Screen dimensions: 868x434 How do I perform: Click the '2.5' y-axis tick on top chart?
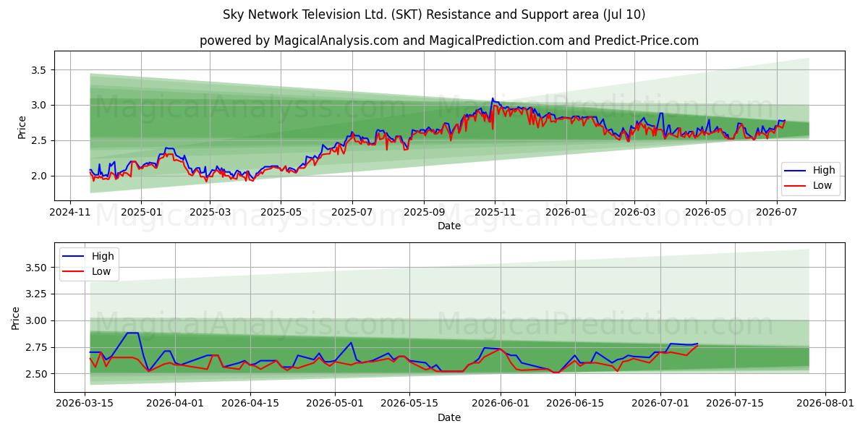[x=38, y=140]
